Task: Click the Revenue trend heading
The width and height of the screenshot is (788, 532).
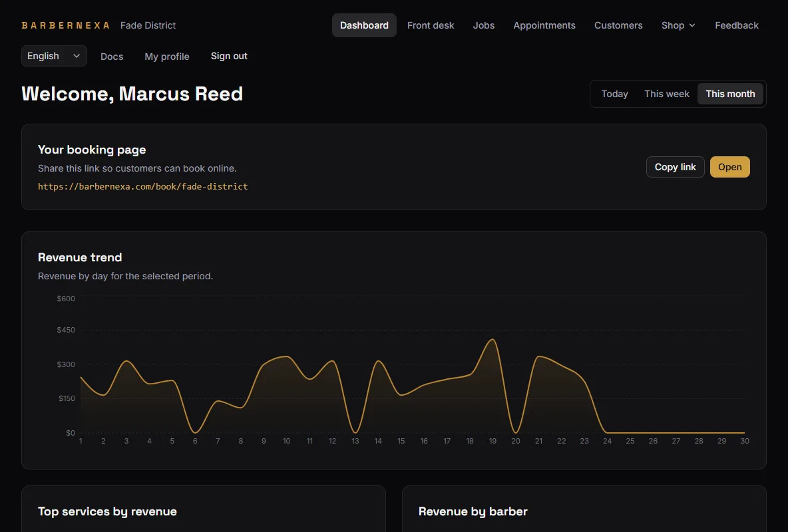Action: click(80, 257)
